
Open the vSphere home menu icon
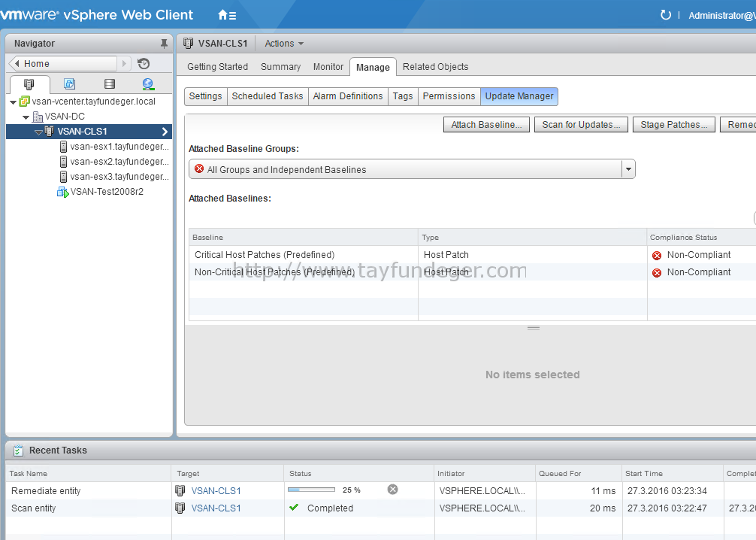click(x=227, y=15)
